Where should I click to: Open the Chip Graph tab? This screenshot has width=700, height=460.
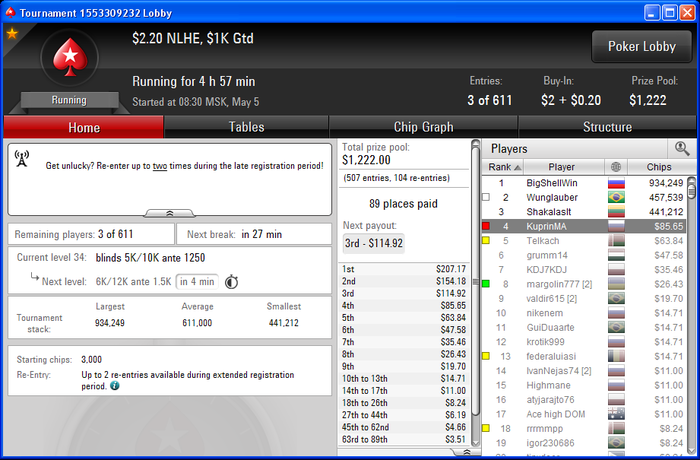pyautogui.click(x=423, y=127)
